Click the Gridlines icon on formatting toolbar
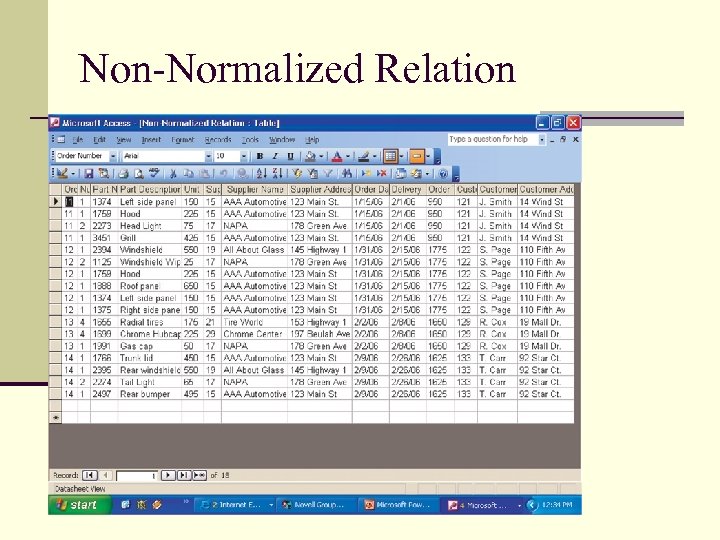720x540 pixels. 390,156
